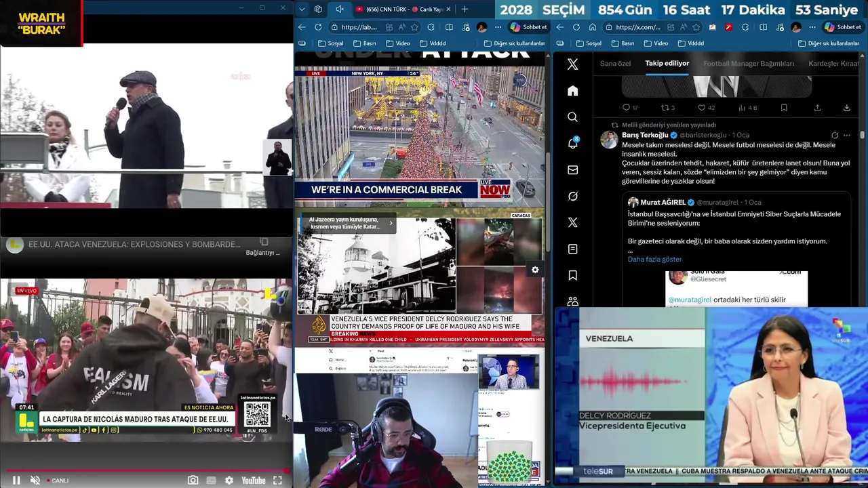Click the X timeline vertical scrollbar
The width and height of the screenshot is (868, 488).
tap(863, 134)
